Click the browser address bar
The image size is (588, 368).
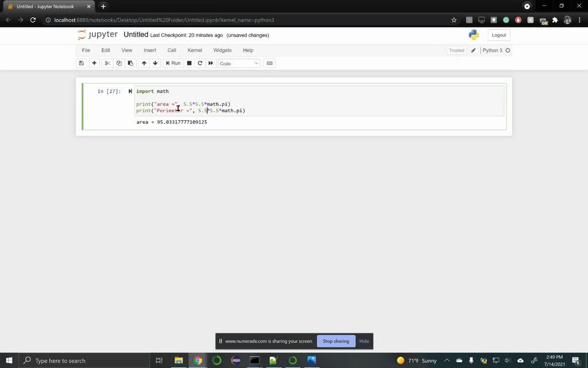[172, 19]
